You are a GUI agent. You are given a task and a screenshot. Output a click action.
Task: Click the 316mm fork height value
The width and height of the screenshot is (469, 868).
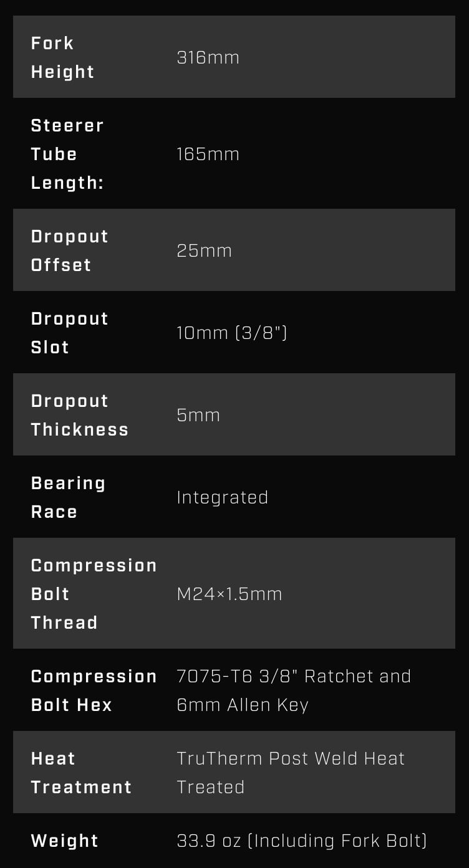(208, 58)
